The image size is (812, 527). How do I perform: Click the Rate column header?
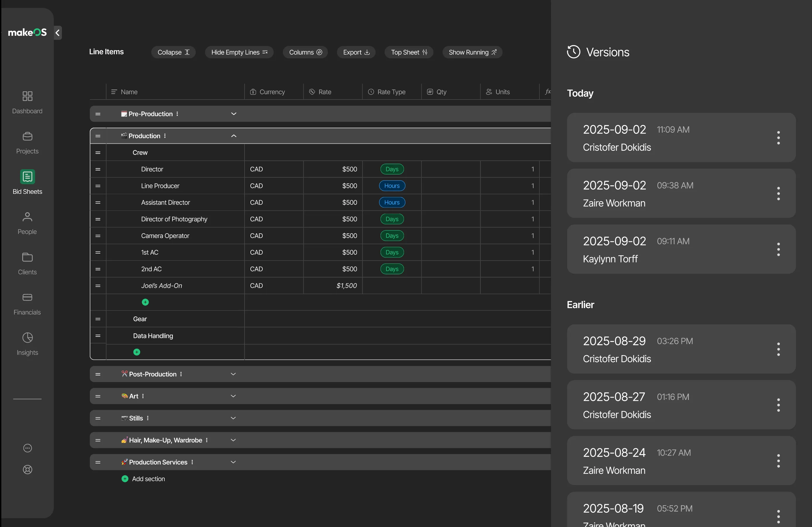(333, 92)
